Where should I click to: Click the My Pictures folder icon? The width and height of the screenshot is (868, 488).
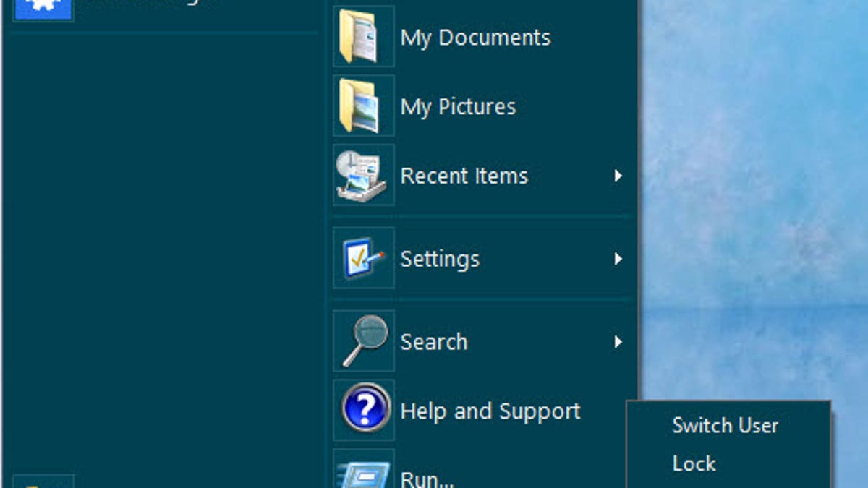pos(362,106)
